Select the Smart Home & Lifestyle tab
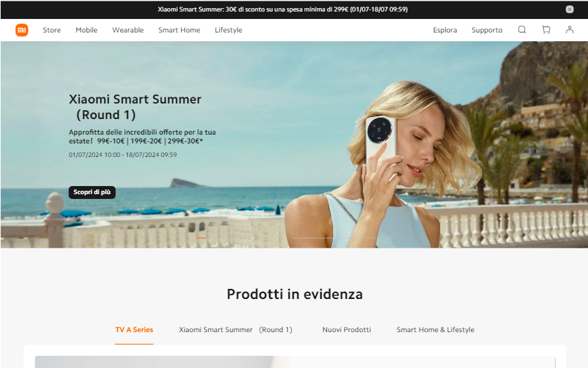The image size is (588, 368). 435,329
